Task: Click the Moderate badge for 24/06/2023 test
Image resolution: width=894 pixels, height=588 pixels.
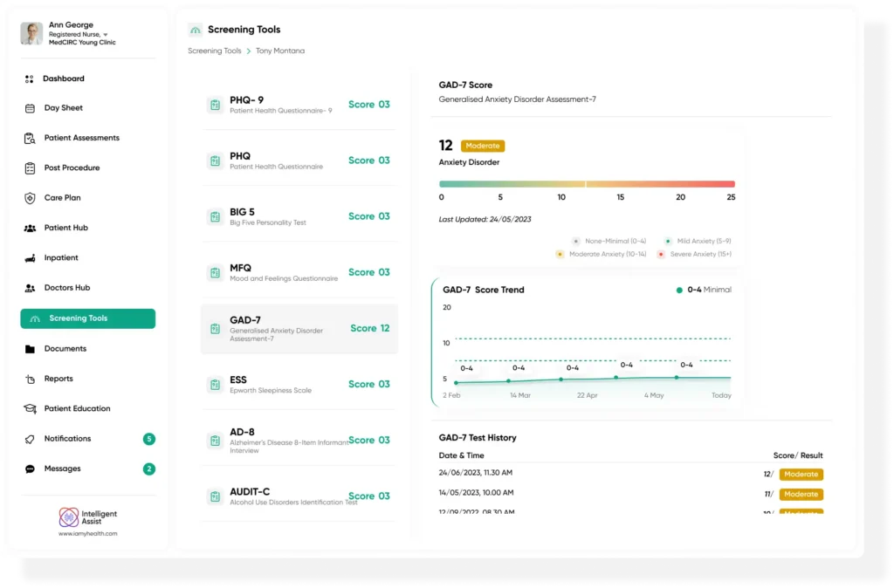Action: [x=801, y=475]
